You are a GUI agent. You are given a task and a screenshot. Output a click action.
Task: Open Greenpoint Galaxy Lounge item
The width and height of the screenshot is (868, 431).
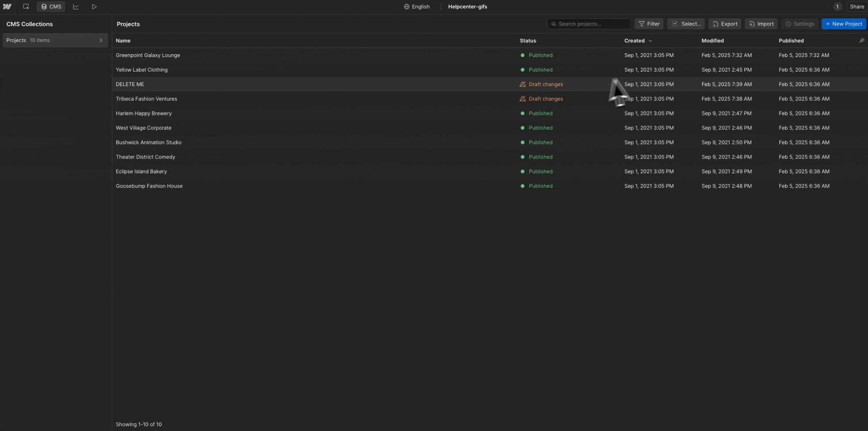pos(148,55)
